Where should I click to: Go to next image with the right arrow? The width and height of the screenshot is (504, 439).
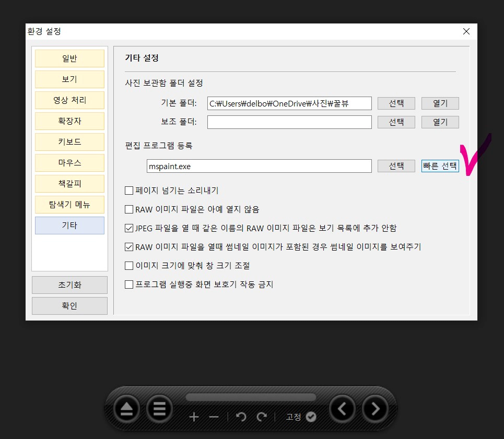click(374, 409)
